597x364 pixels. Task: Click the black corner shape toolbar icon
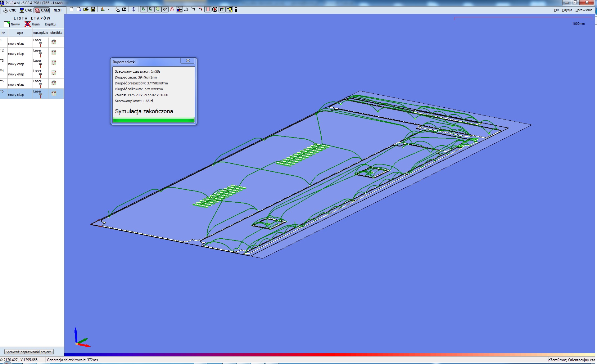(124, 9)
